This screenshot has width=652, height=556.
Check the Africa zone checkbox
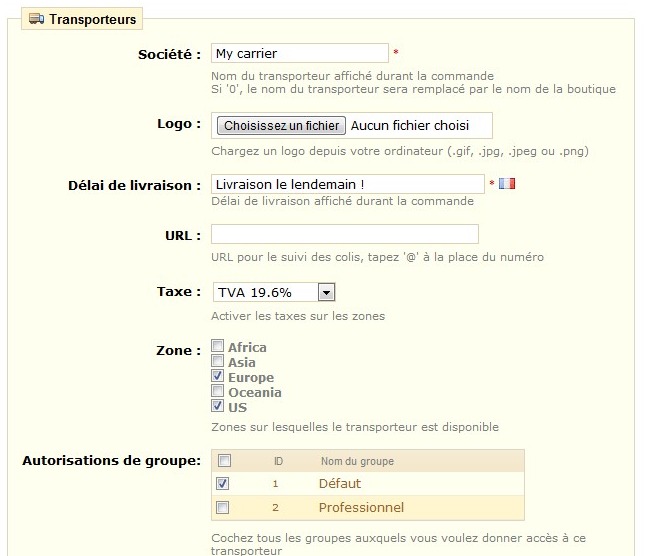pyautogui.click(x=217, y=346)
